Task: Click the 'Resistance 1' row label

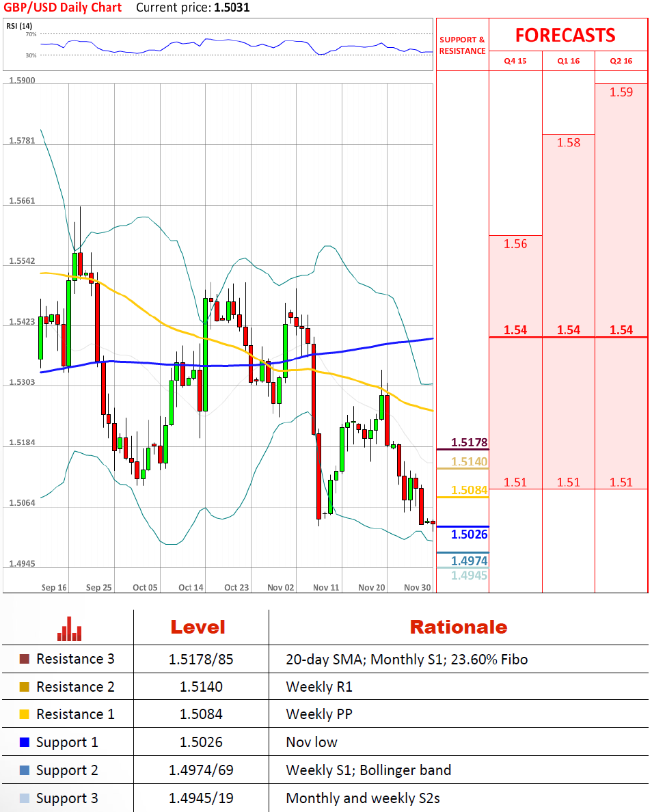Action: pyautogui.click(x=75, y=714)
